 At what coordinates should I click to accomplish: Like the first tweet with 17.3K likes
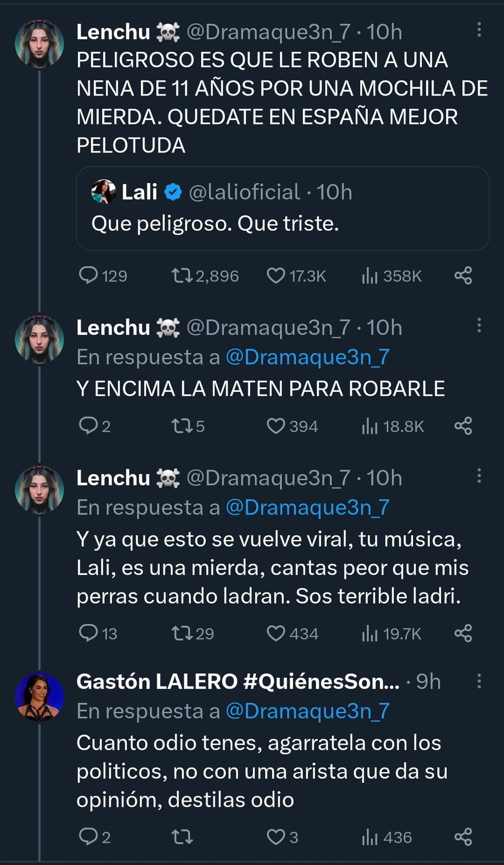pos(276,276)
